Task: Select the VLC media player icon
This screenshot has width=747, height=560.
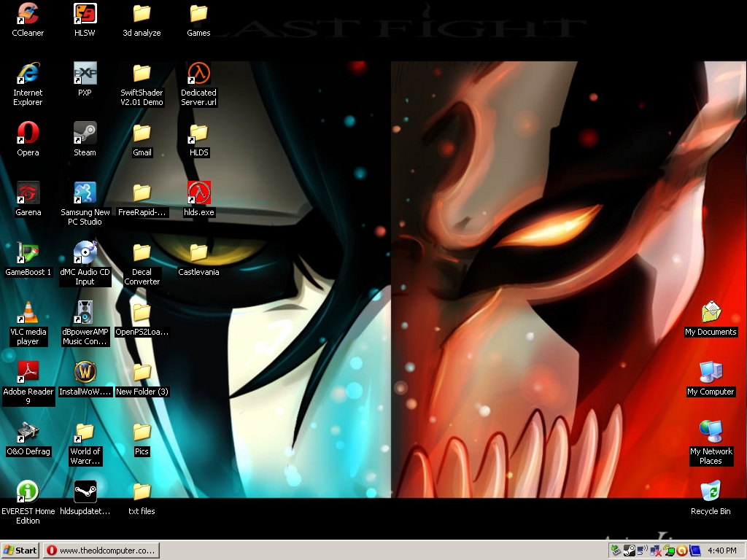Action: [28, 313]
